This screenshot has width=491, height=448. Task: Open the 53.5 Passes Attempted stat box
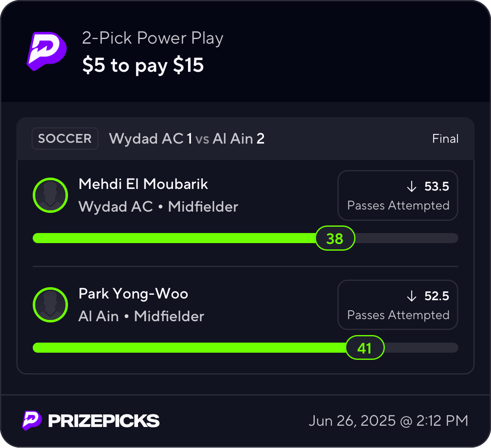point(398,196)
